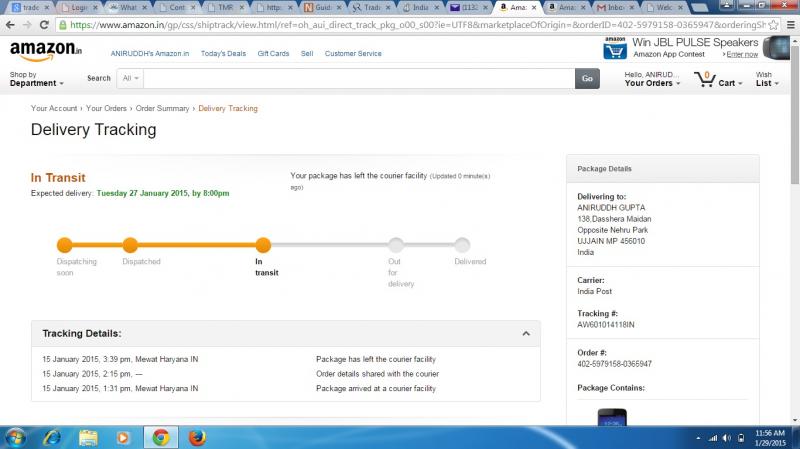Screen dimensions: 800x449
Task: Show hidden tray icons arrow
Action: pyautogui.click(x=698, y=438)
